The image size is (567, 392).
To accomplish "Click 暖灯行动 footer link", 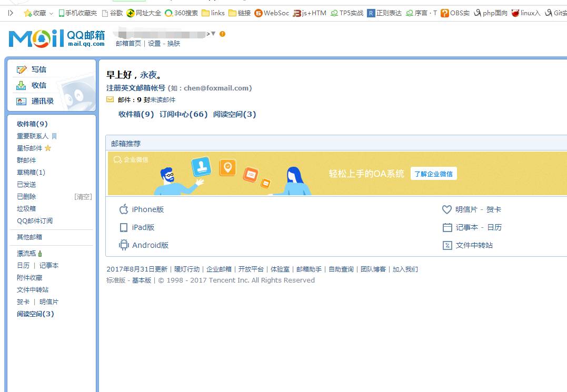I will (187, 269).
